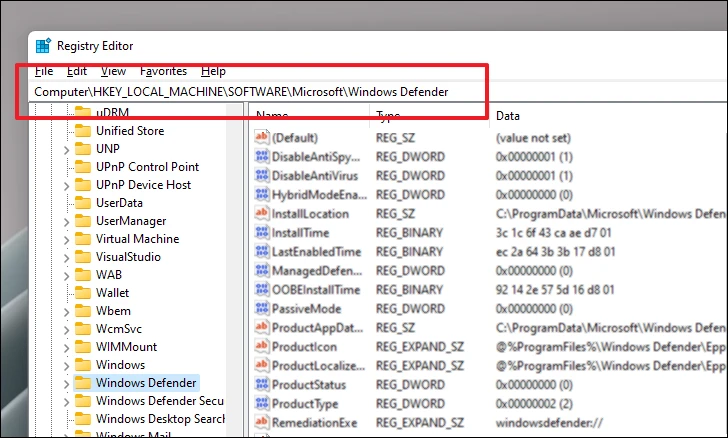This screenshot has height=438, width=728.
Task: Select the ManagedDefen... value name
Action: click(x=317, y=271)
